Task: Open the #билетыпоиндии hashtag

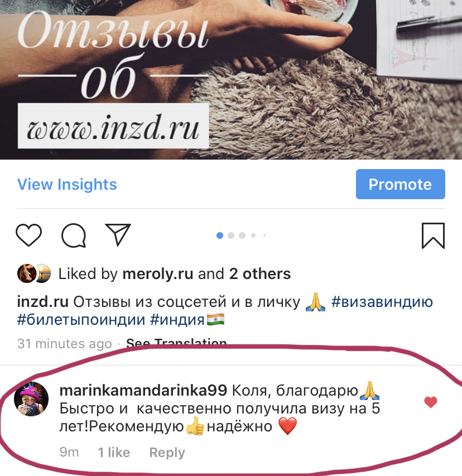Action: [x=81, y=320]
